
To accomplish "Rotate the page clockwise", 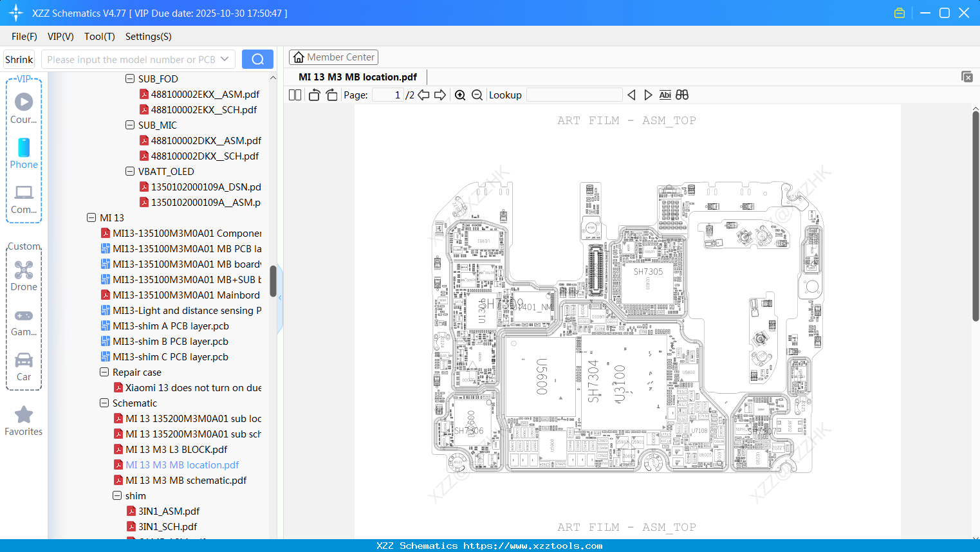I will tap(331, 95).
